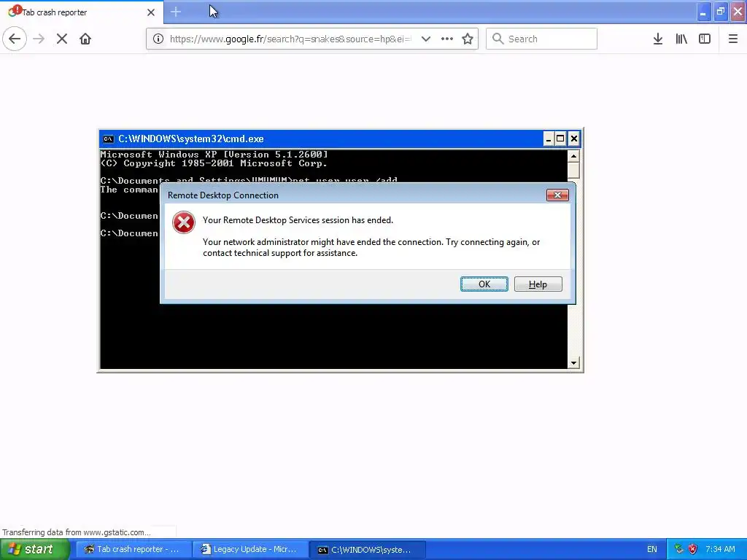Viewport: 747px width, 560px height.
Task: Show site information icon in address bar
Action: [x=158, y=39]
